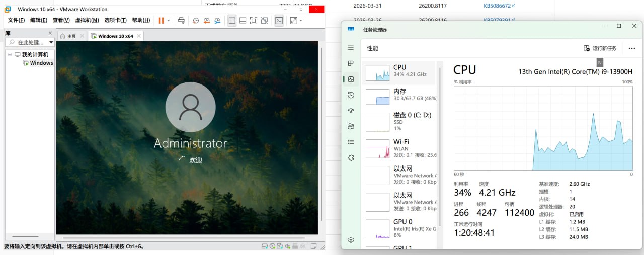Select the CPU performance item
This screenshot has height=255, width=644.
[x=399, y=73]
